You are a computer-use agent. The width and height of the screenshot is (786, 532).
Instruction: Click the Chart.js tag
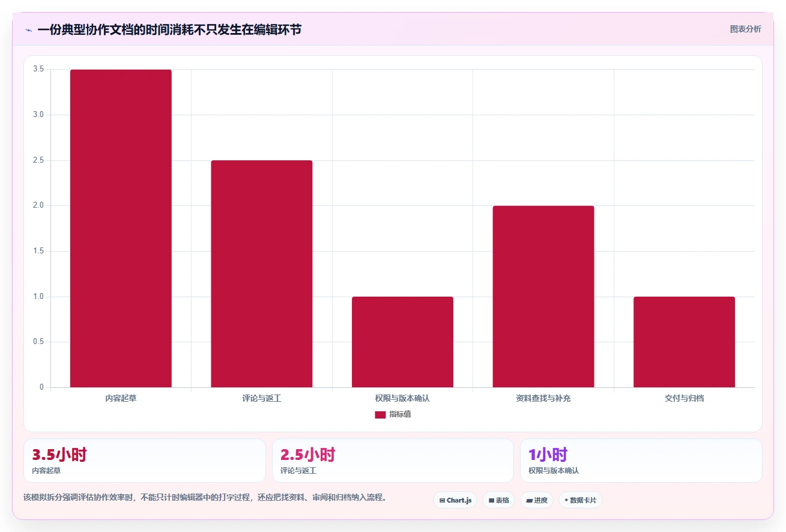click(455, 500)
